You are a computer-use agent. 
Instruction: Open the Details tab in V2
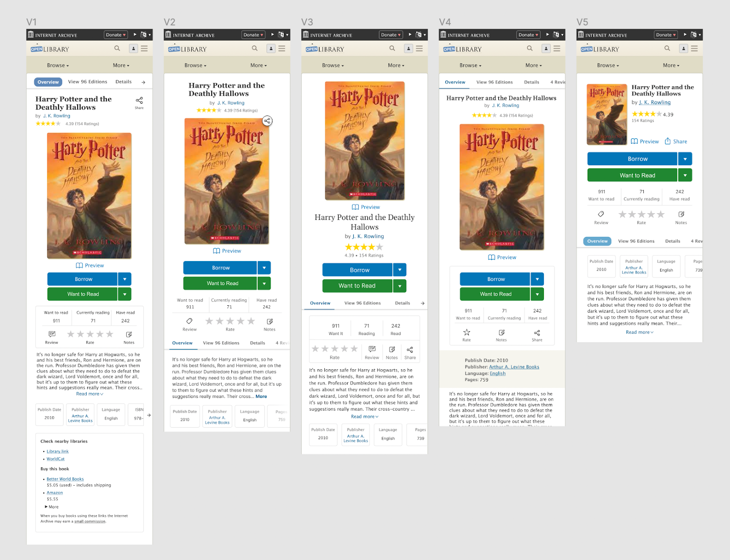257,343
